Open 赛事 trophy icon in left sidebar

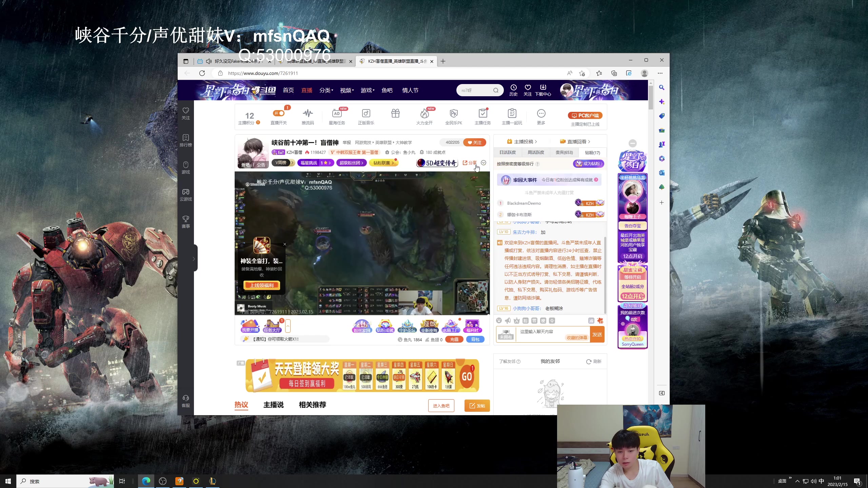(186, 222)
